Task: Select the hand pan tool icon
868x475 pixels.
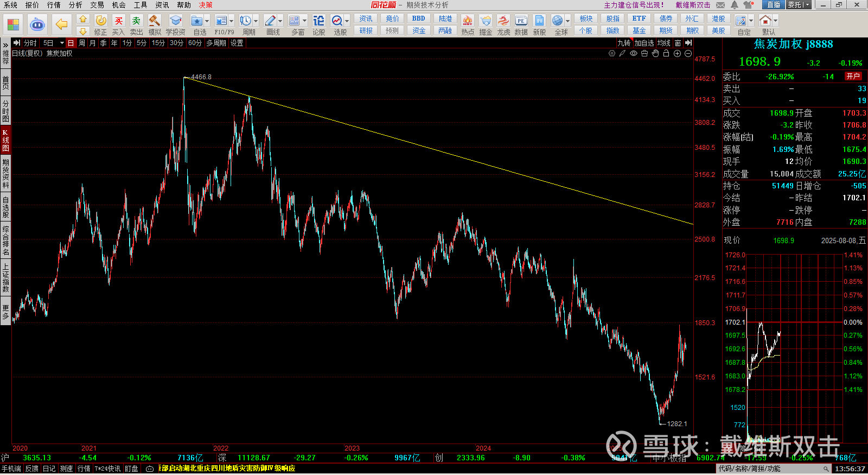Action: [655, 53]
